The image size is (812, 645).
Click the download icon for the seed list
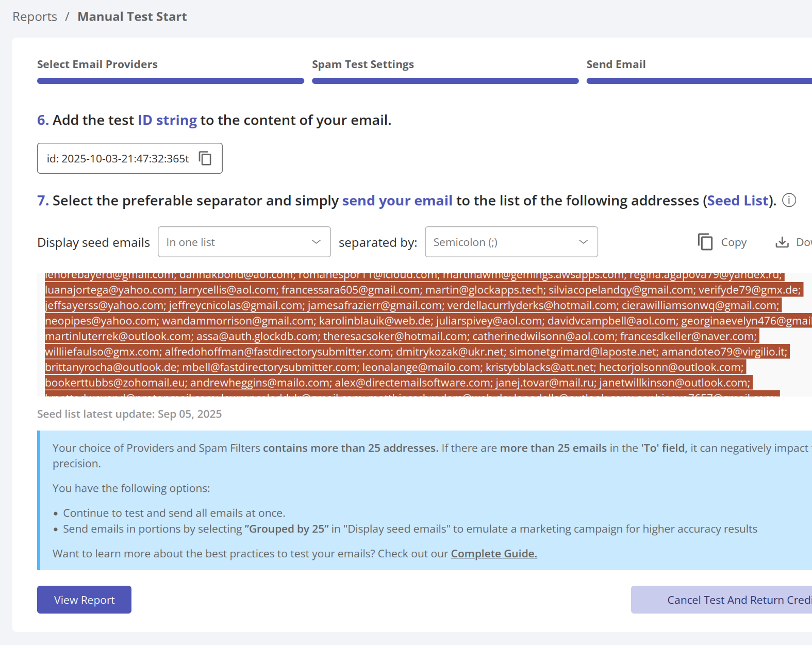point(782,242)
